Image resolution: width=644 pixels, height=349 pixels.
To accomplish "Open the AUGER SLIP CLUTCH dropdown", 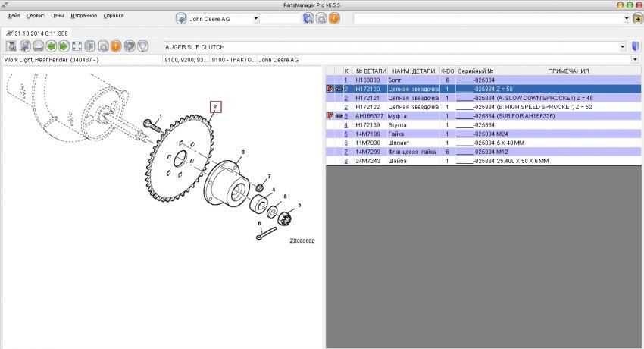I will click(x=622, y=47).
